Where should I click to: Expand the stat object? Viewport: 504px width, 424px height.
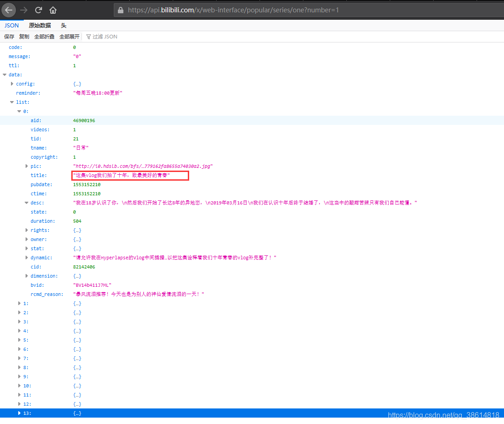tap(27, 248)
